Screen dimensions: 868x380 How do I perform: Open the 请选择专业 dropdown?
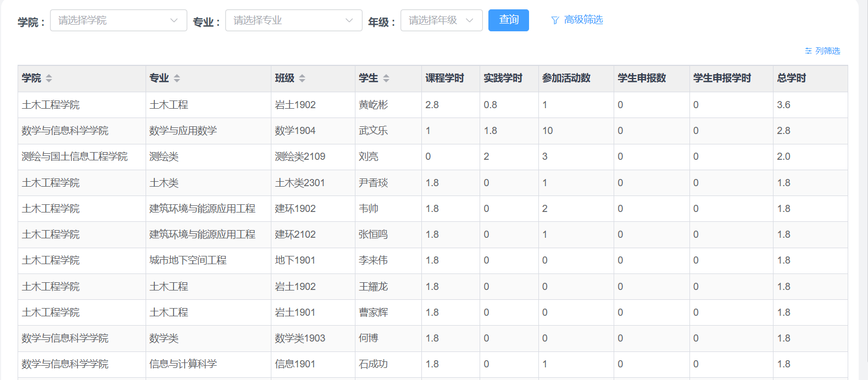[x=294, y=20]
